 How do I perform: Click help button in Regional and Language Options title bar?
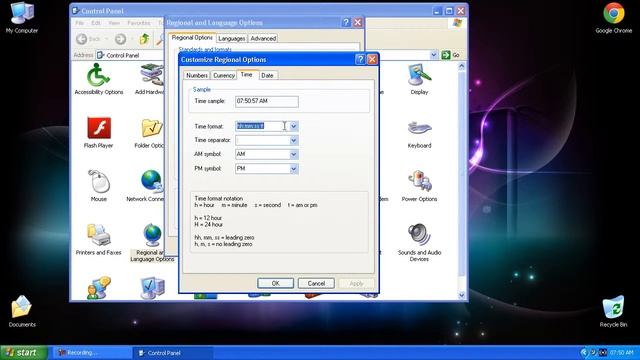click(x=346, y=22)
